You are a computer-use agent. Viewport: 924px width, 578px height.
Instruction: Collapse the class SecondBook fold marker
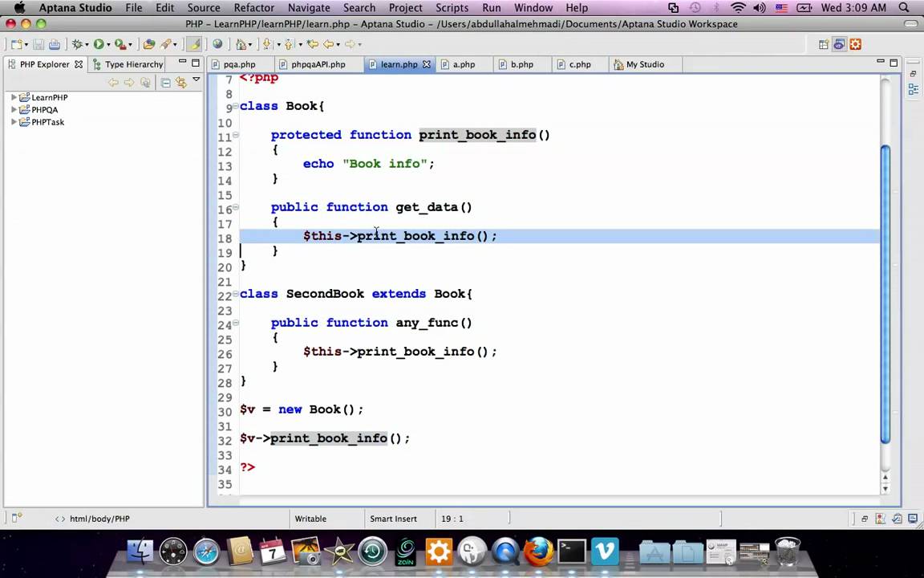pos(236,294)
